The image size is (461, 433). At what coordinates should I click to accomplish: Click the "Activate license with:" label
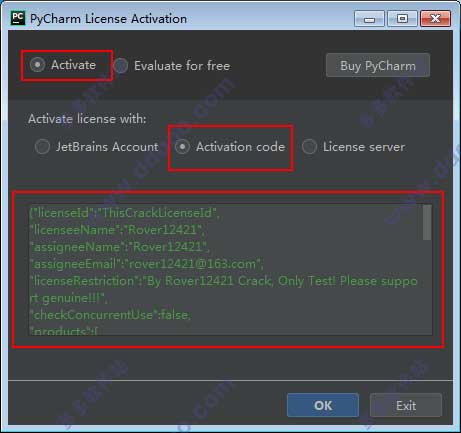point(87,119)
